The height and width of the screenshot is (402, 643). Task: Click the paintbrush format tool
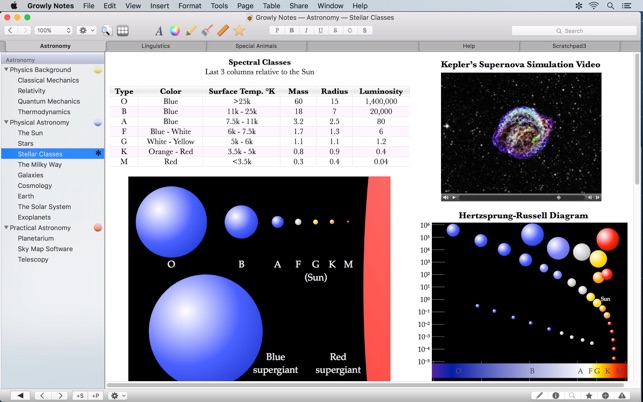pos(206,30)
